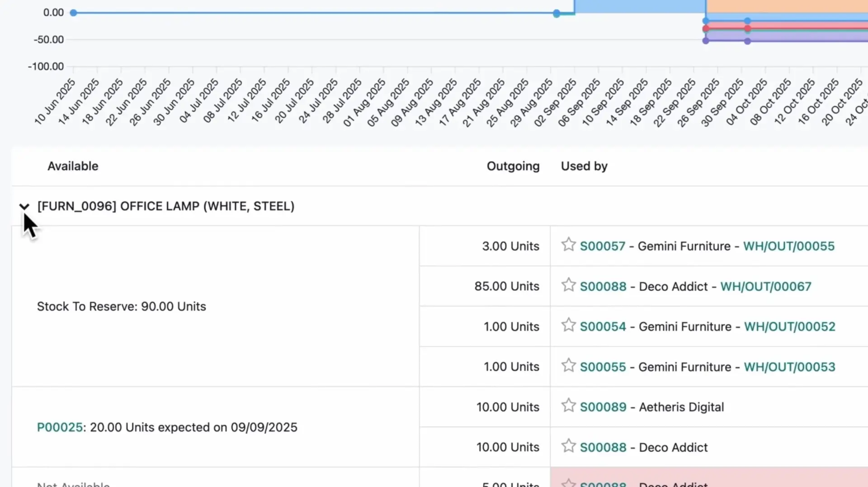Screen dimensions: 868x487
Task: Open transfer WH/OUT/00053
Action: [789, 367]
